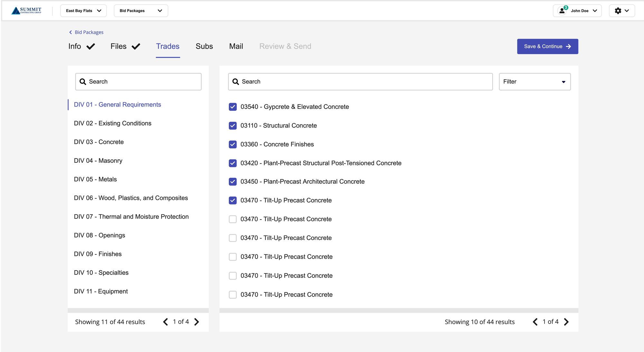
Task: Open the user profile notifications icon
Action: tap(562, 11)
